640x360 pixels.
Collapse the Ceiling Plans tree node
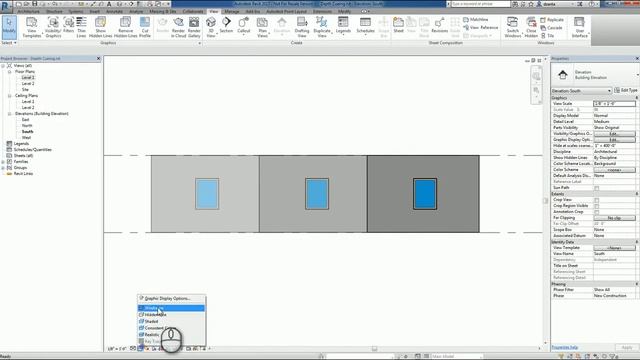click(9, 96)
